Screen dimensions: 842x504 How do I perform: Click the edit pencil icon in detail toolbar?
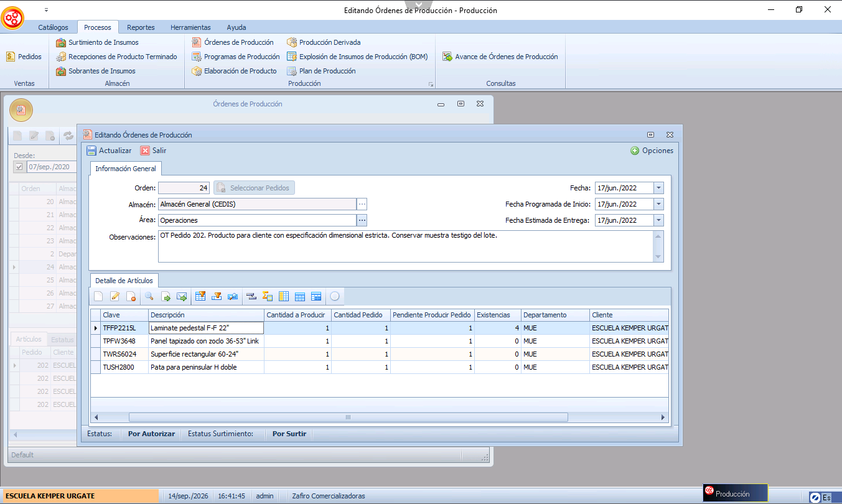pyautogui.click(x=115, y=297)
